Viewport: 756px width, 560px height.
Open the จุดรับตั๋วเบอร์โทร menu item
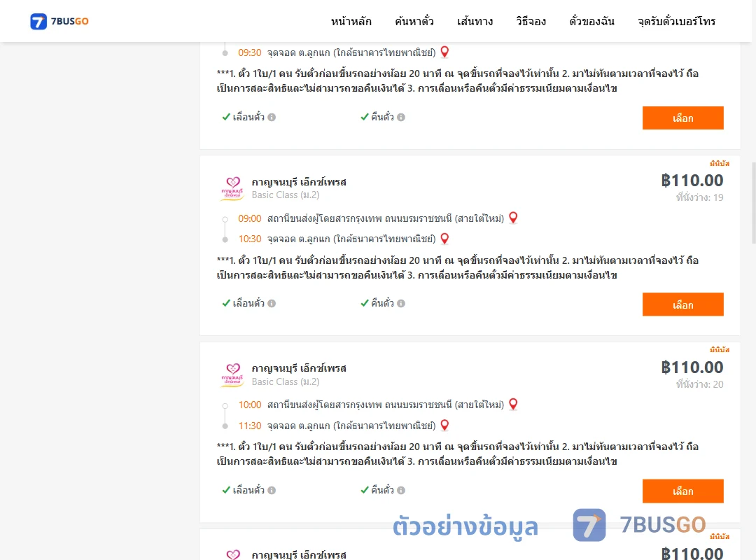click(x=676, y=21)
